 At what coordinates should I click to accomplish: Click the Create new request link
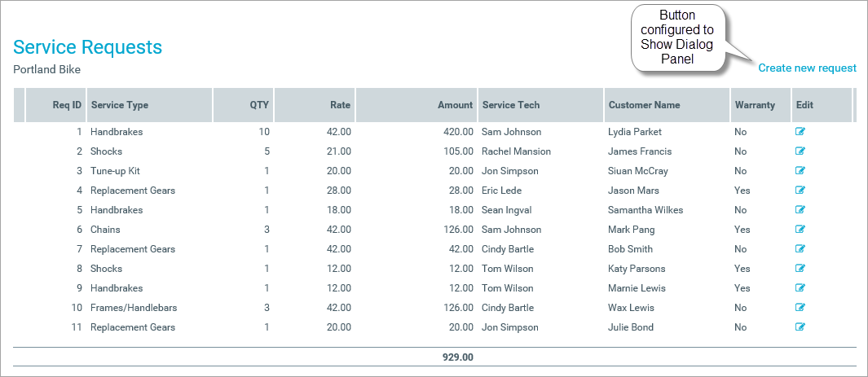coord(807,68)
